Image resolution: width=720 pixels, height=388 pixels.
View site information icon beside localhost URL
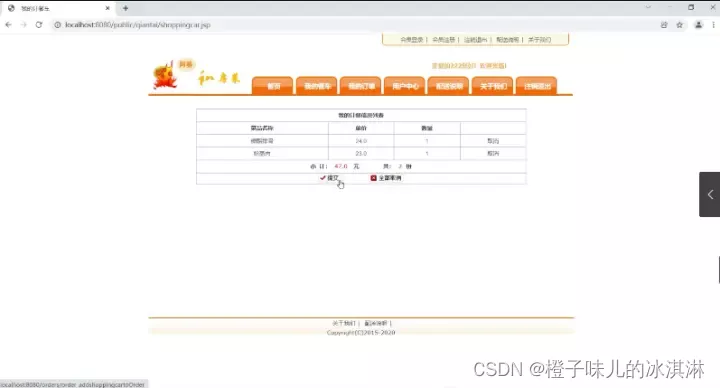click(x=57, y=25)
